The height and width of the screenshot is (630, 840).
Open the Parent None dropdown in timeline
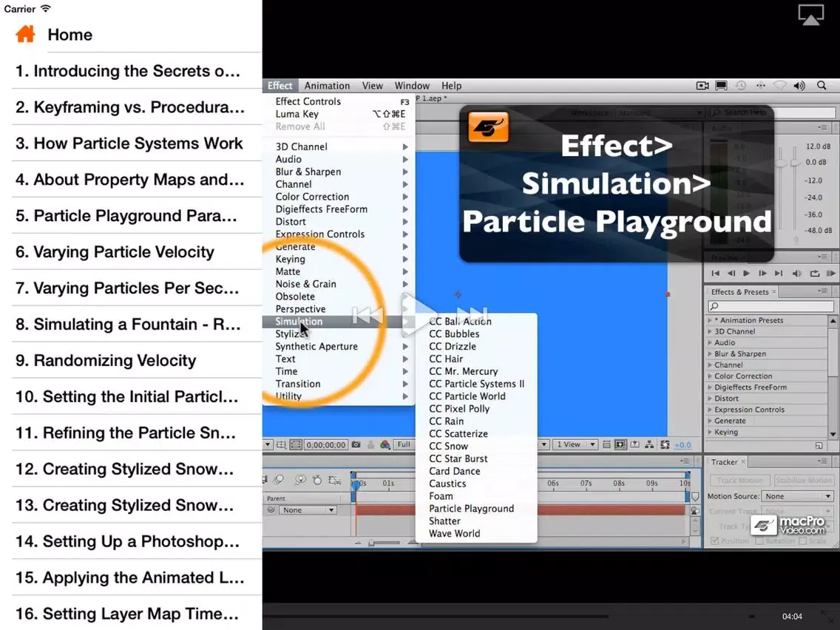pyautogui.click(x=309, y=510)
